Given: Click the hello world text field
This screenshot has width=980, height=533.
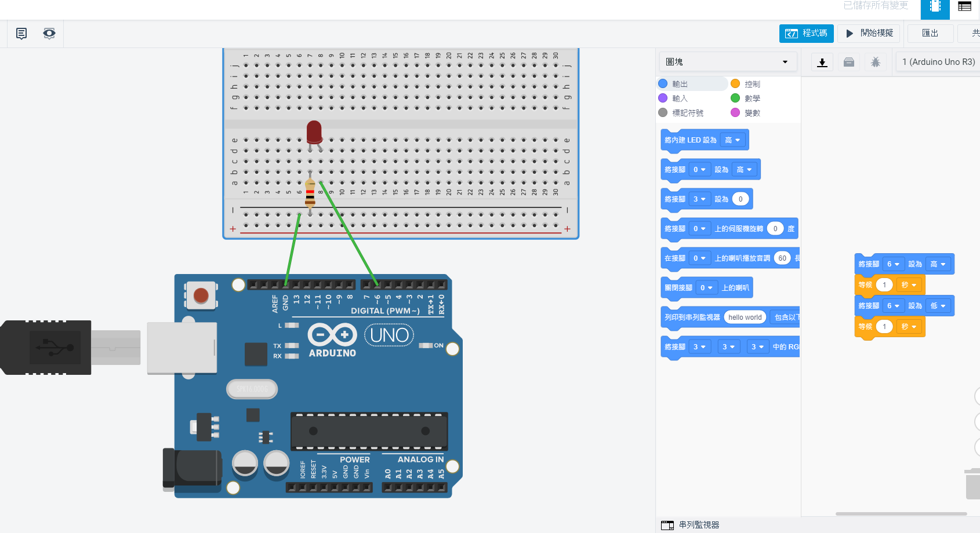Looking at the screenshot, I should 745,317.
